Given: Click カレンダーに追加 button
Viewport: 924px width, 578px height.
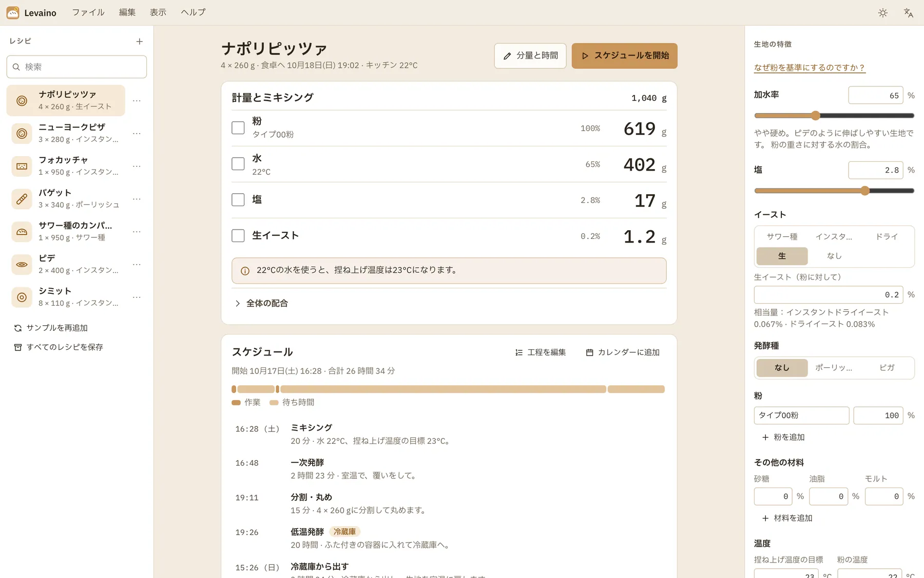Looking at the screenshot, I should click(x=623, y=352).
